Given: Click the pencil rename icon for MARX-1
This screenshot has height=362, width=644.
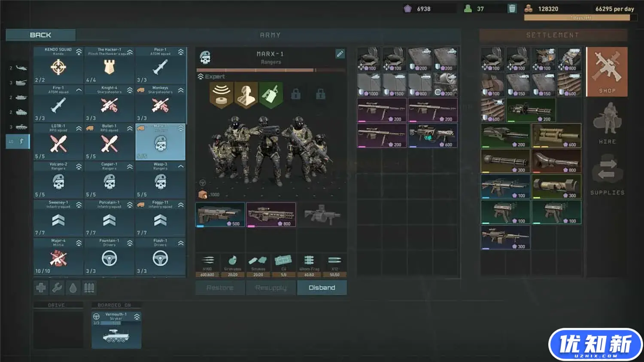Looking at the screenshot, I should tap(340, 54).
